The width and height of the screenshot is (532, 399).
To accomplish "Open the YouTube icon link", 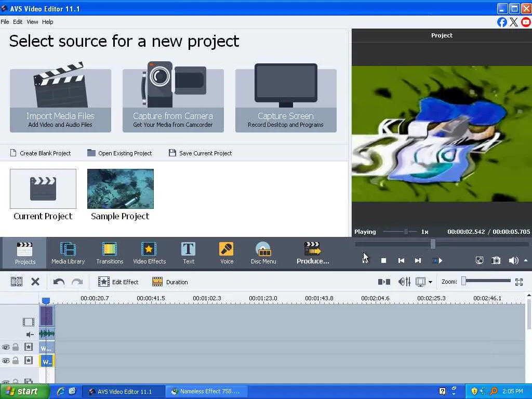I will coord(526,22).
